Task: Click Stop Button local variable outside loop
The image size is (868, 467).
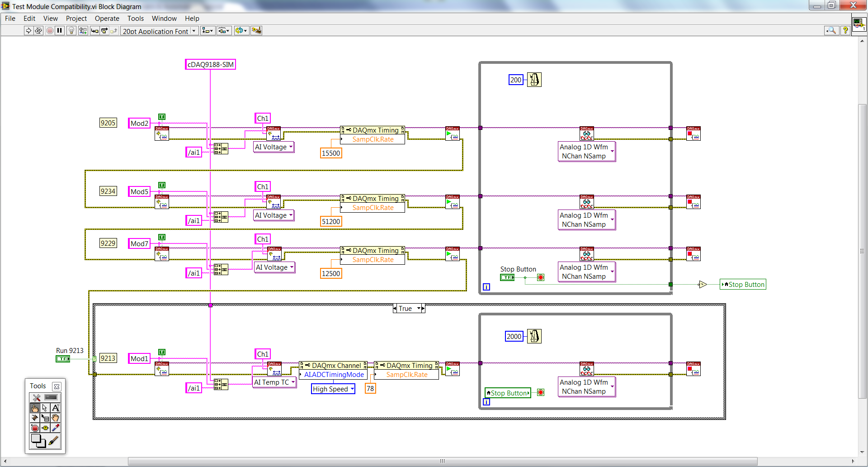Action: click(743, 284)
